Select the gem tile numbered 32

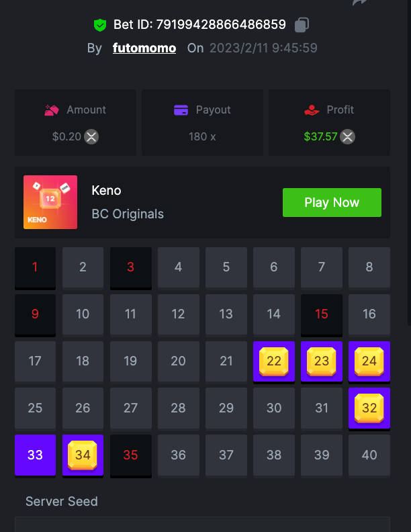pos(369,408)
